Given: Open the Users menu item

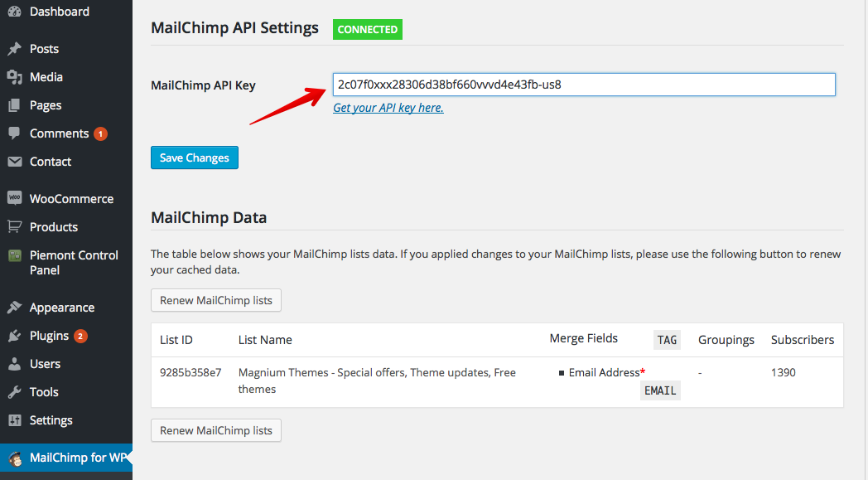Looking at the screenshot, I should (45, 364).
